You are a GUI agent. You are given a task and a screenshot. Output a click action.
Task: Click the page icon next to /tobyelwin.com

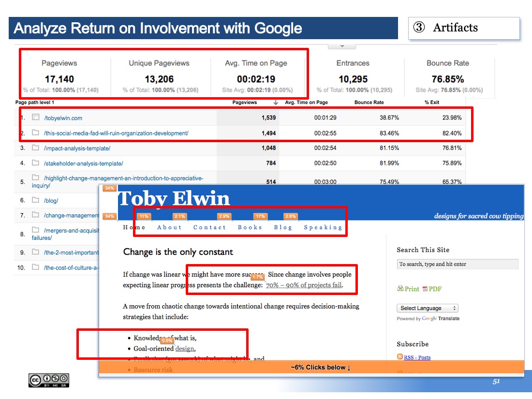click(35, 117)
